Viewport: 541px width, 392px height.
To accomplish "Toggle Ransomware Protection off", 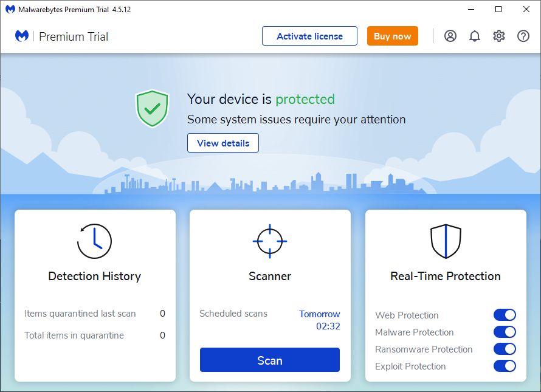I will (505, 349).
